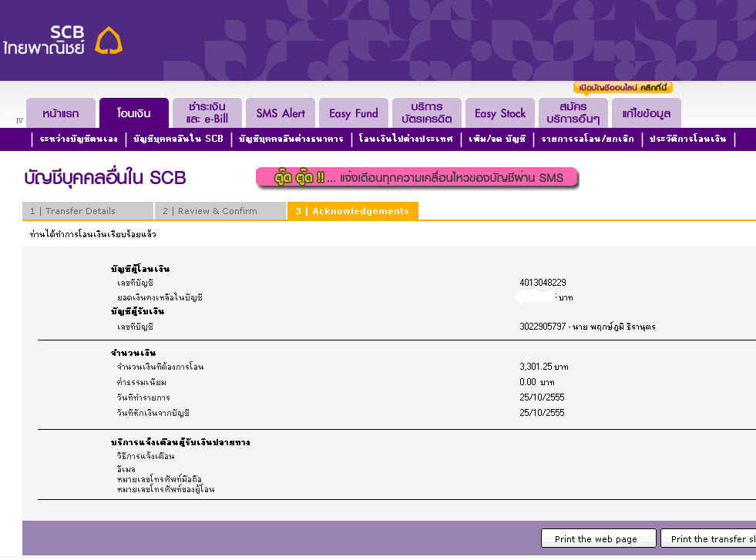Click the Print the web page button

click(598, 538)
